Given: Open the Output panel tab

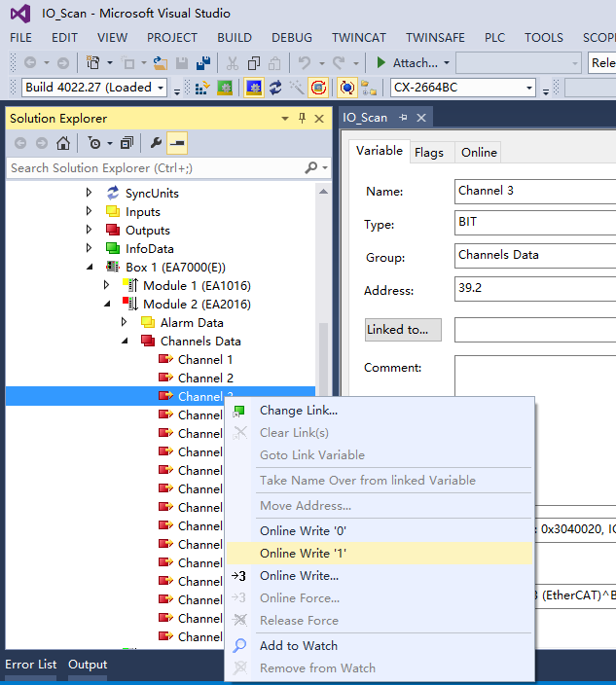Looking at the screenshot, I should pos(88,665).
